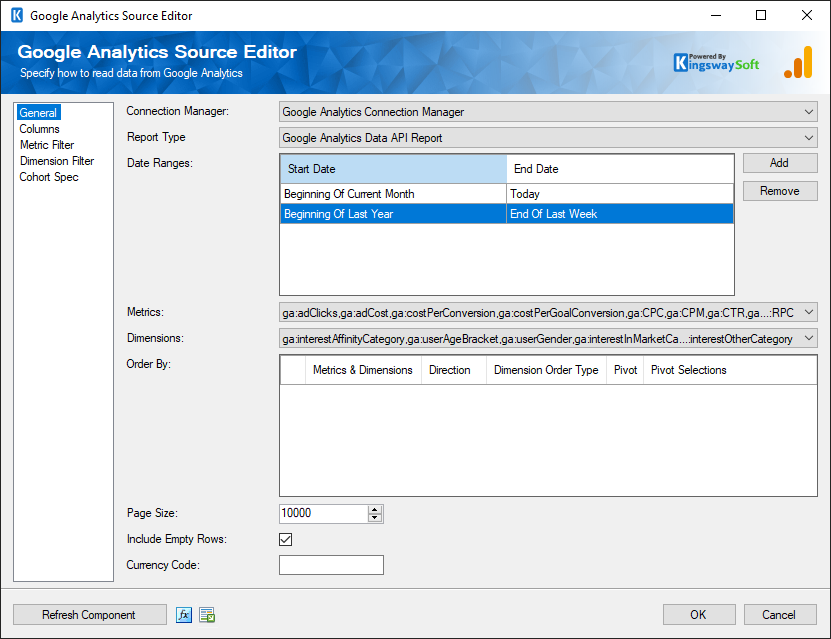
Task: Open the Cohort Spec page
Action: tap(49, 177)
